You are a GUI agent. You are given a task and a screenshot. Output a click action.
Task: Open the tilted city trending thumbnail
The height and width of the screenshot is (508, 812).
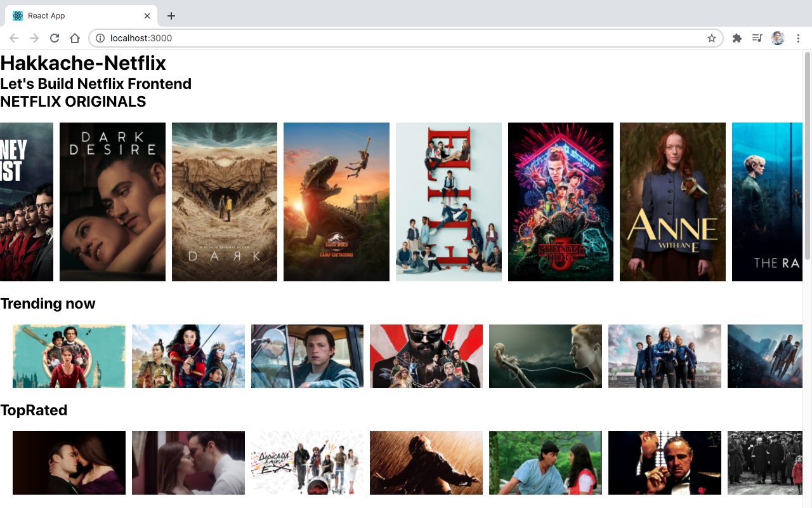click(765, 356)
